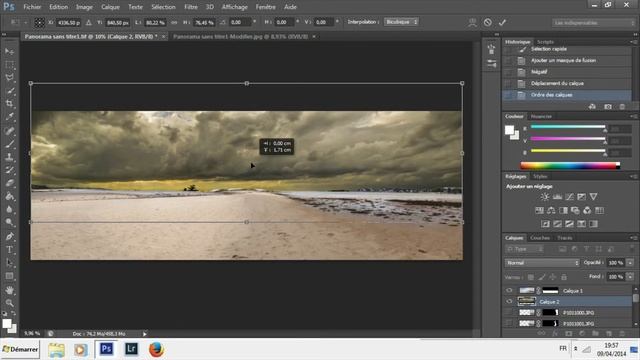Click the cyan R color slider
Viewport: 640px width, 360px height.
tap(567, 127)
